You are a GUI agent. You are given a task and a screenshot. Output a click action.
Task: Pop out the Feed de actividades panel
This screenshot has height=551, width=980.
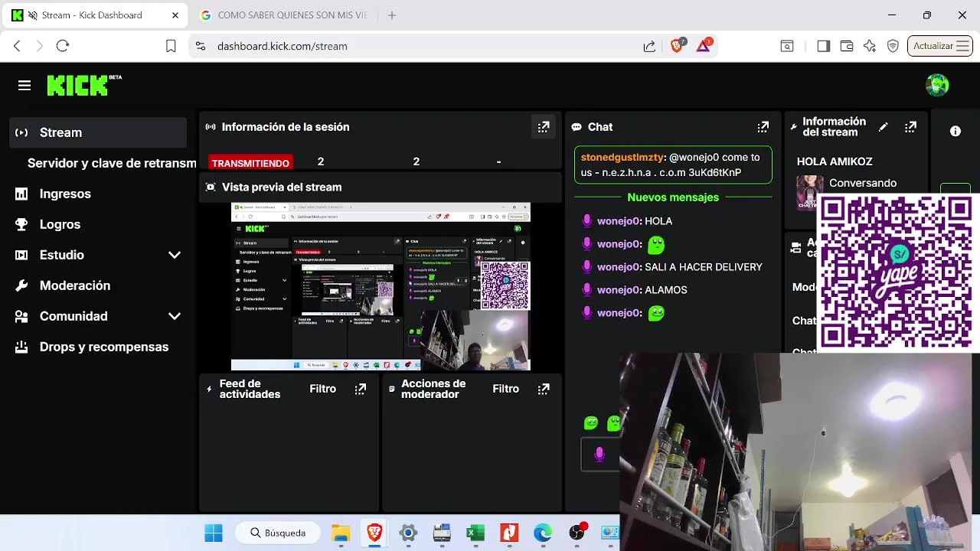click(361, 389)
